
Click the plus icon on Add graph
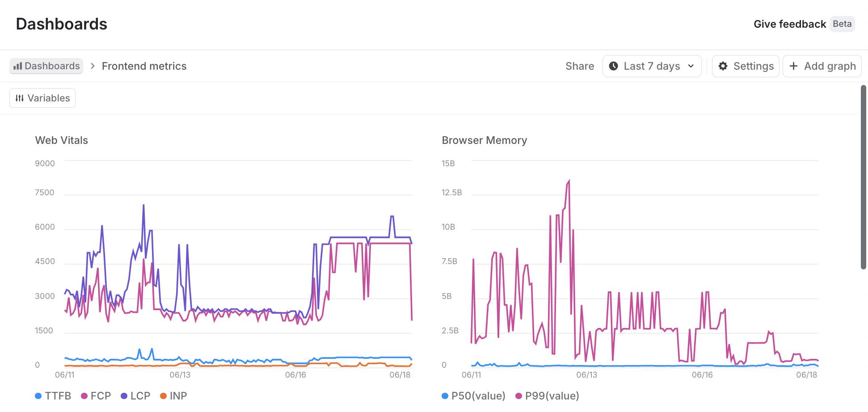coord(794,66)
